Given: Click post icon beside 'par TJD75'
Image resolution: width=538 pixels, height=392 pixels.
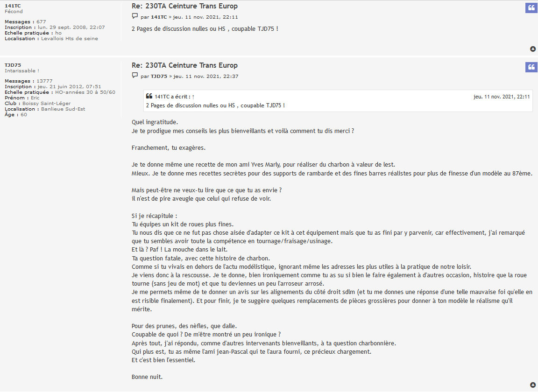Looking at the screenshot, I should 135,76.
